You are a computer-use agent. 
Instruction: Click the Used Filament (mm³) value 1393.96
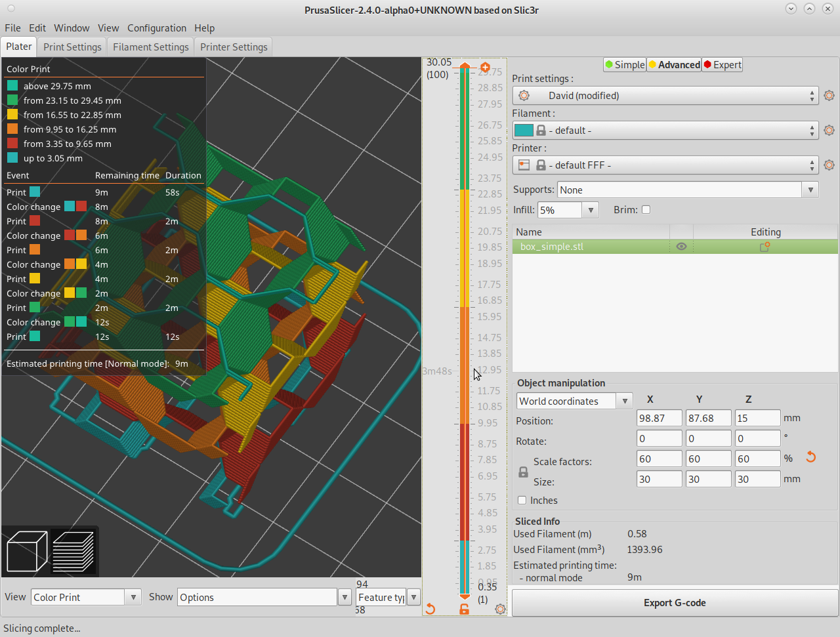pyautogui.click(x=644, y=549)
